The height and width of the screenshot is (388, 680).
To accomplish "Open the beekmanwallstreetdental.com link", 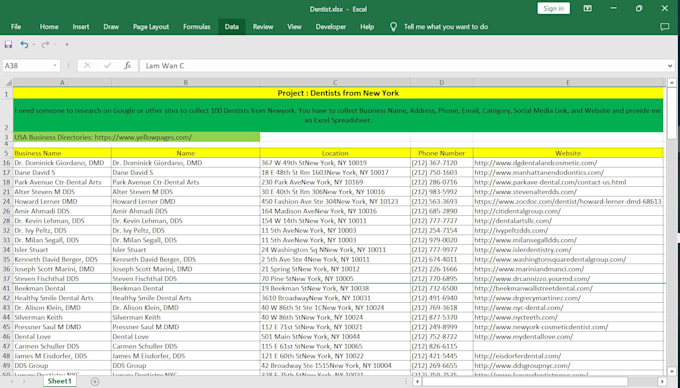I will tap(533, 288).
